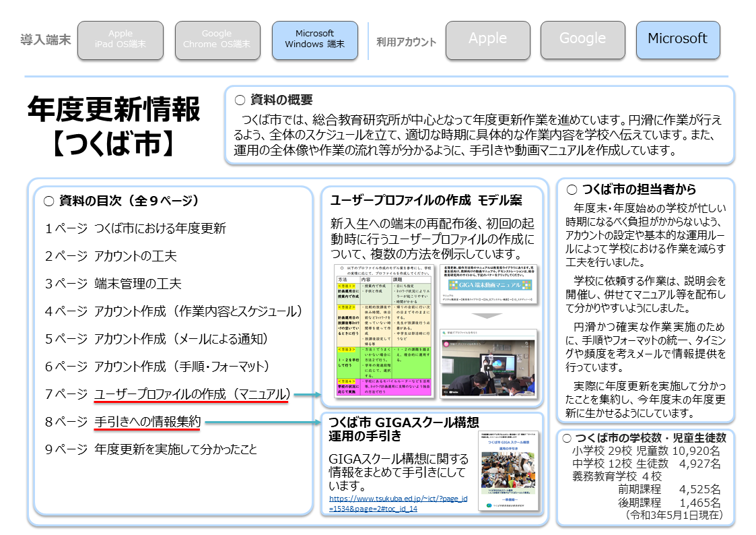Click the （令和3年5月1日現在） note
The width and height of the screenshot is (756, 535).
[x=674, y=515]
